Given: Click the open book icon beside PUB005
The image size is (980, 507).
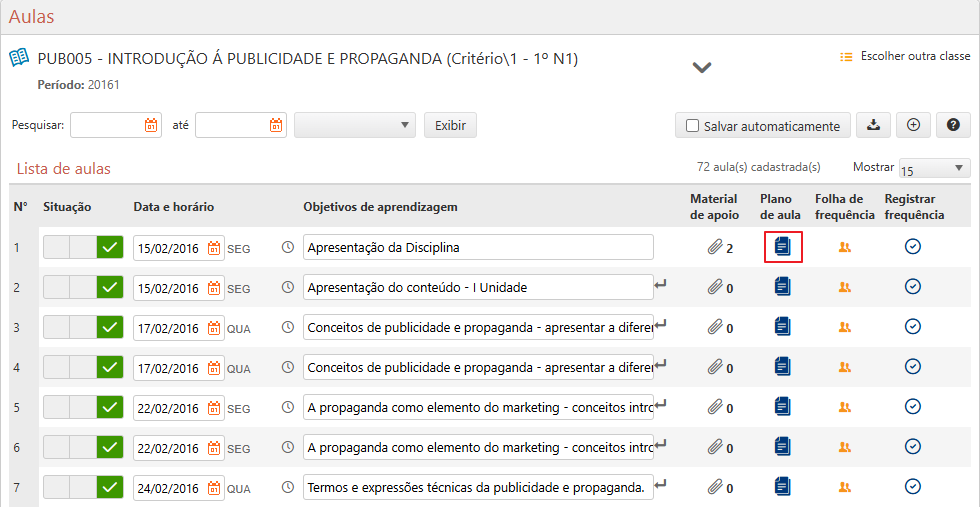Looking at the screenshot, I should pyautogui.click(x=19, y=58).
